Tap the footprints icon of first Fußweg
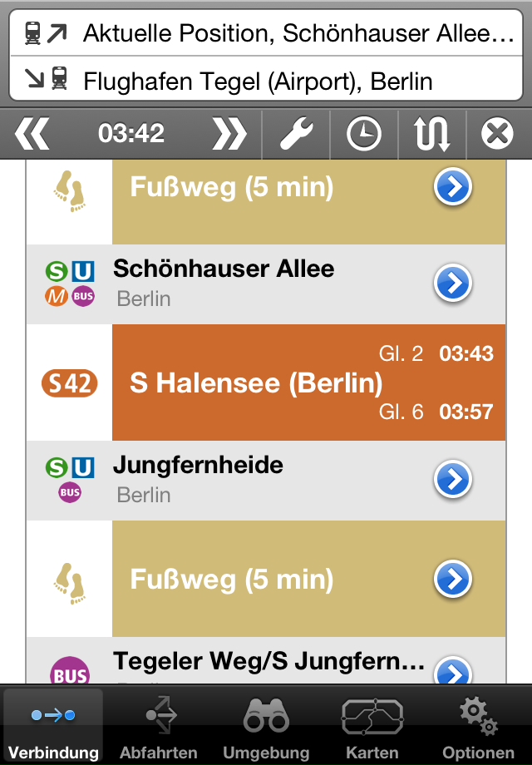This screenshot has height=765, width=532. (x=70, y=190)
